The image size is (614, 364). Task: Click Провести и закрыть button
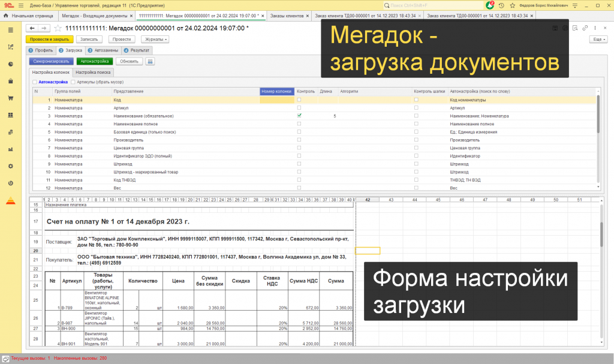[49, 39]
